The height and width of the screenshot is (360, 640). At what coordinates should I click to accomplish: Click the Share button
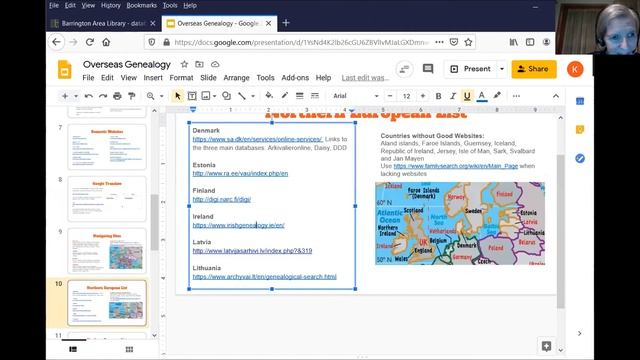(534, 69)
